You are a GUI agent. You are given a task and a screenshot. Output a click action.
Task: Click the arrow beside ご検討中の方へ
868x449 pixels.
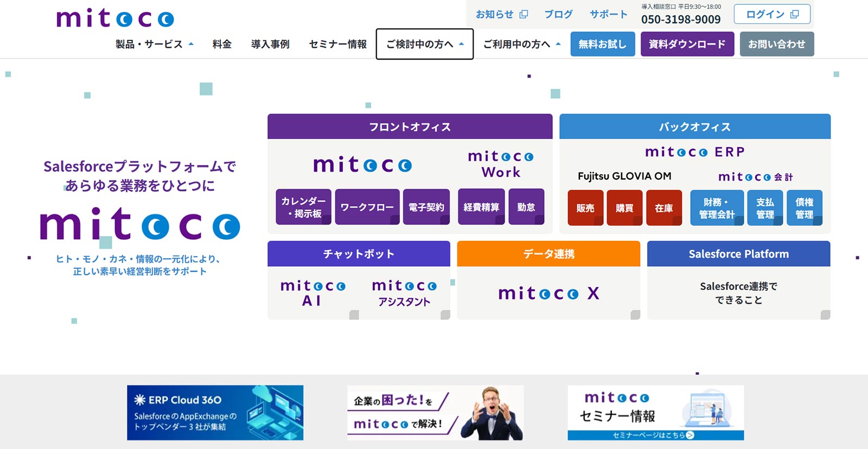(x=462, y=44)
